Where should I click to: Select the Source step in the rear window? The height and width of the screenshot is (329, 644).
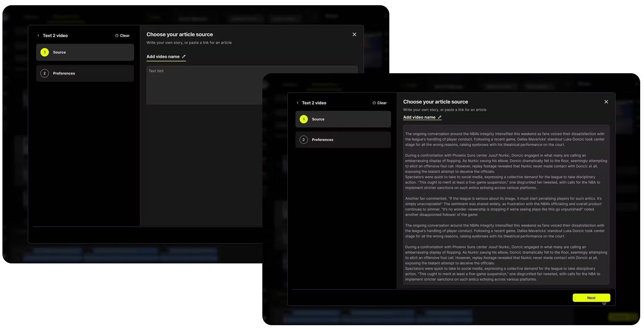point(85,52)
